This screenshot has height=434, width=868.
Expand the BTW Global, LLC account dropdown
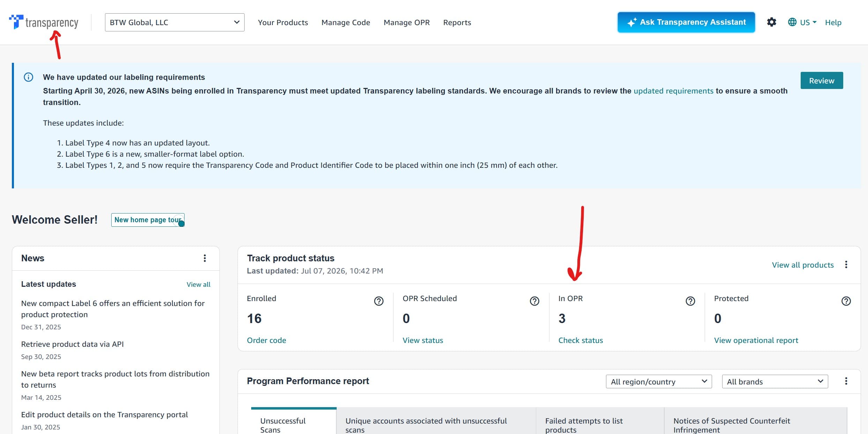(x=174, y=22)
